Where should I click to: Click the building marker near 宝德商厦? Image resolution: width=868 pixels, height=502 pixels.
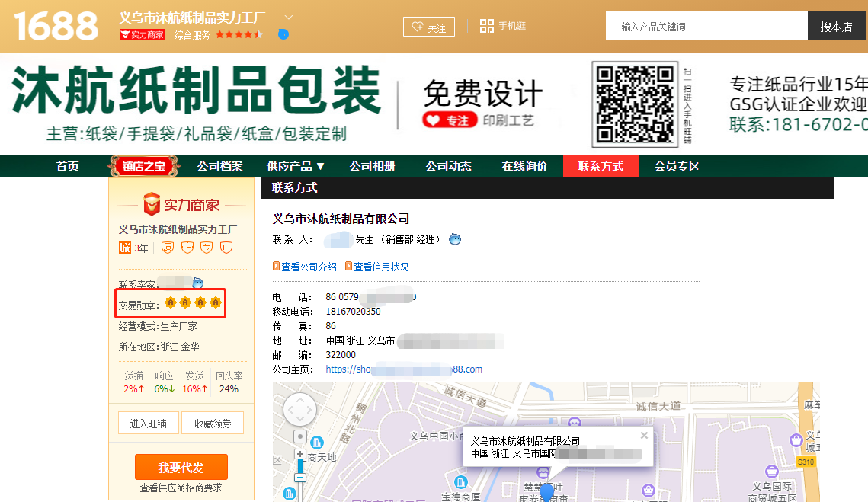click(x=460, y=481)
